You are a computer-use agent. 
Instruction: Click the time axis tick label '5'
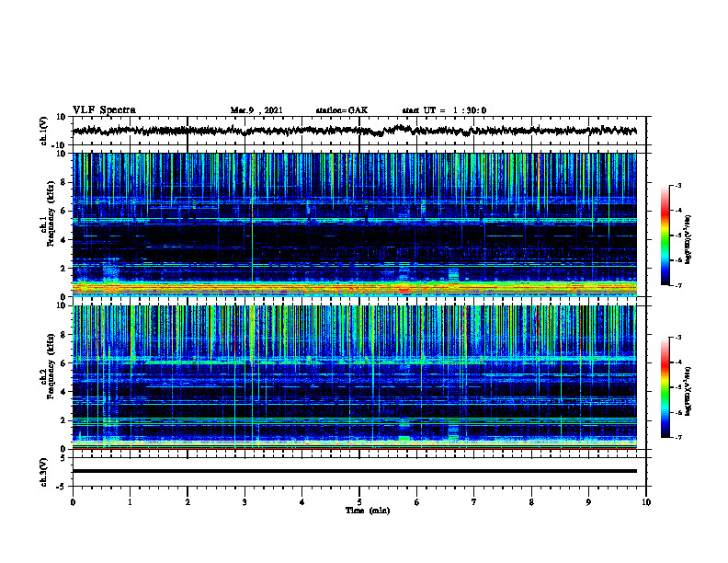359,502
